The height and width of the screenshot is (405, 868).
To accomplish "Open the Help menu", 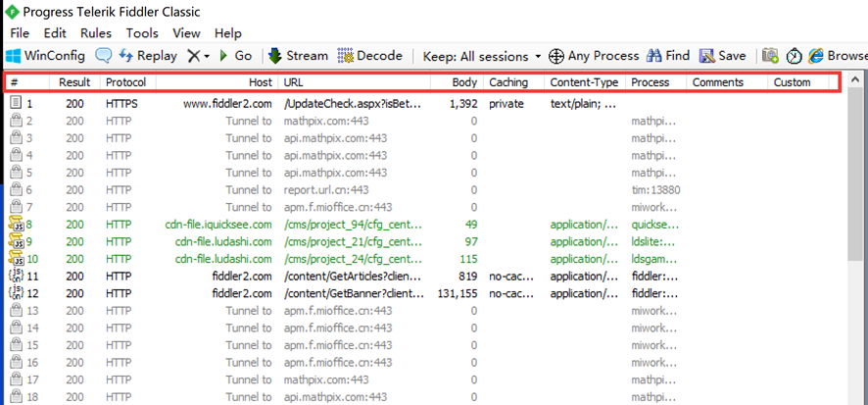I will click(228, 33).
